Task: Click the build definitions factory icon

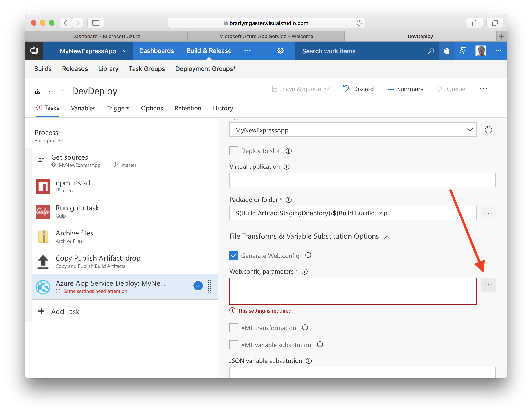Action: [x=37, y=91]
